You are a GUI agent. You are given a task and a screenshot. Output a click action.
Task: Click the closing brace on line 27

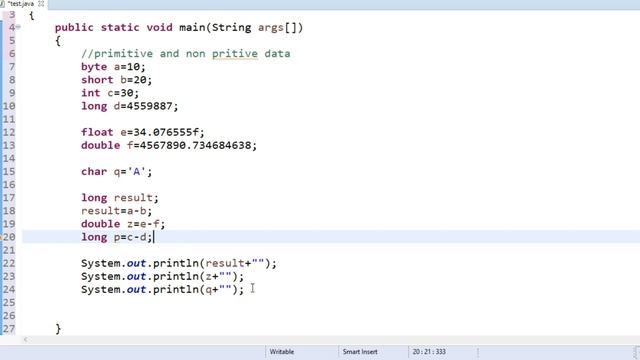[58, 329]
